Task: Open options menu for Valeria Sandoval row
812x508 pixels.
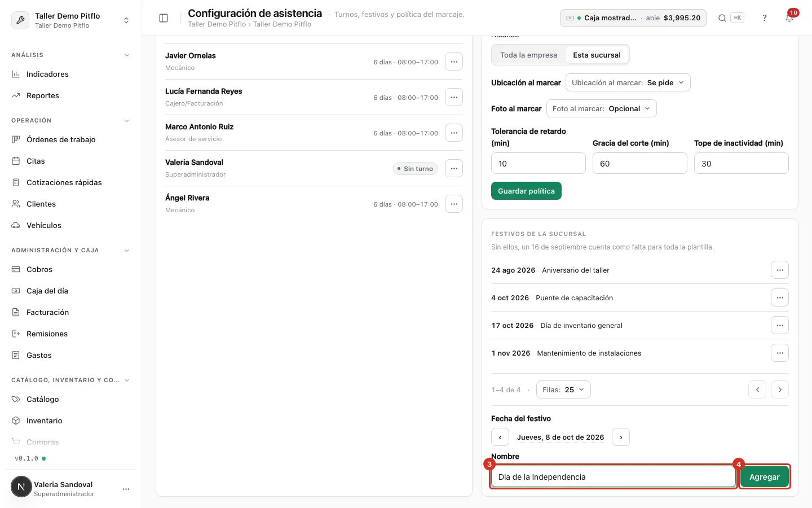Action: (454, 168)
